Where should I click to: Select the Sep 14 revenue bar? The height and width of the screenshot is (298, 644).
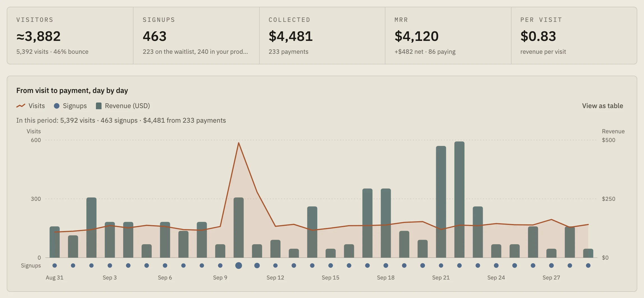click(312, 232)
